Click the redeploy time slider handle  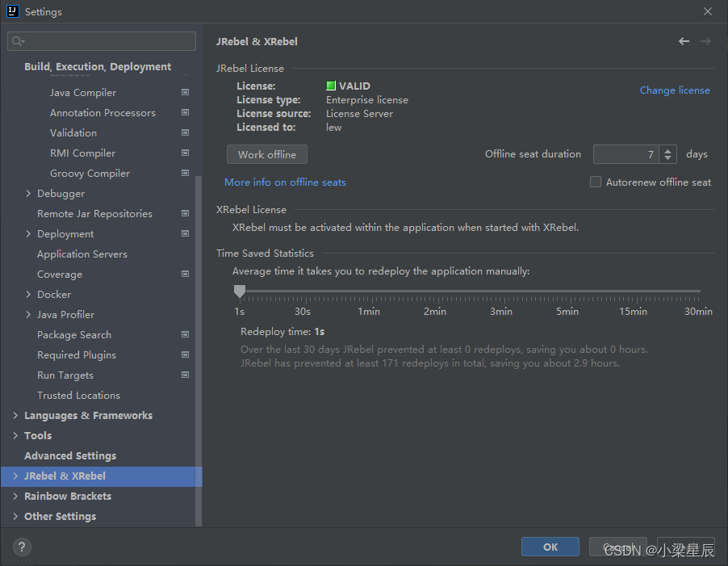(x=240, y=291)
